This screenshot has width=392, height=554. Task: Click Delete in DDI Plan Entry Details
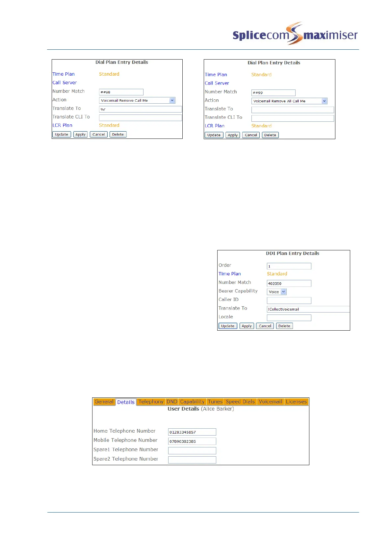284,326
